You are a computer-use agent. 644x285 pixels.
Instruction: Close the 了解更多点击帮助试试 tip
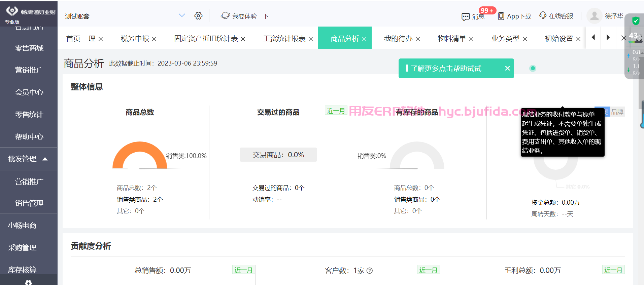tap(507, 68)
